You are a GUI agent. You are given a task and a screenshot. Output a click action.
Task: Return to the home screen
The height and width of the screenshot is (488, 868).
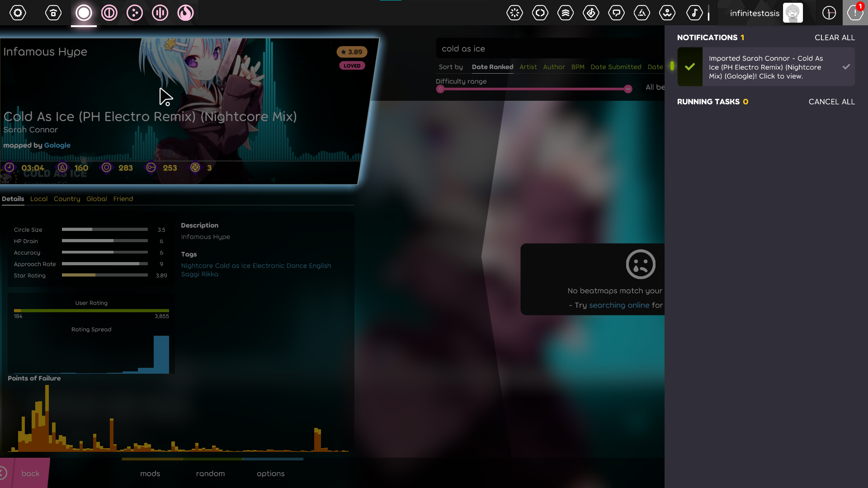click(53, 13)
